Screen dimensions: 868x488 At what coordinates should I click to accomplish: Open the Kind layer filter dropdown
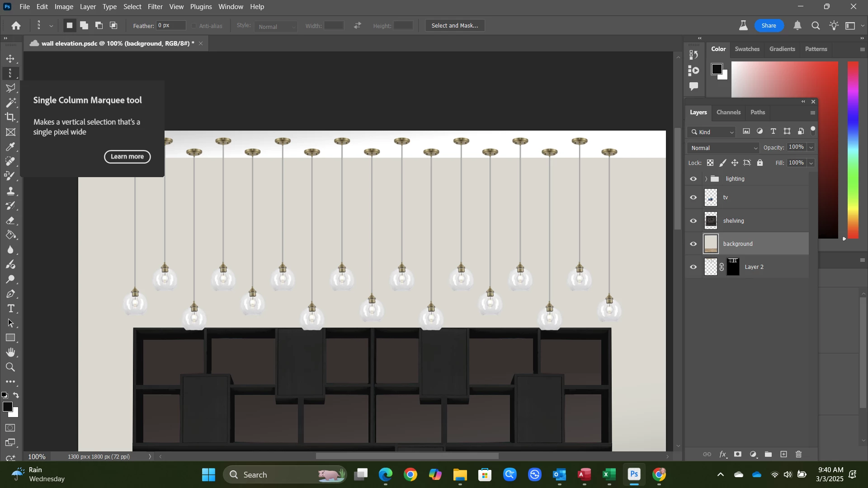tap(712, 132)
